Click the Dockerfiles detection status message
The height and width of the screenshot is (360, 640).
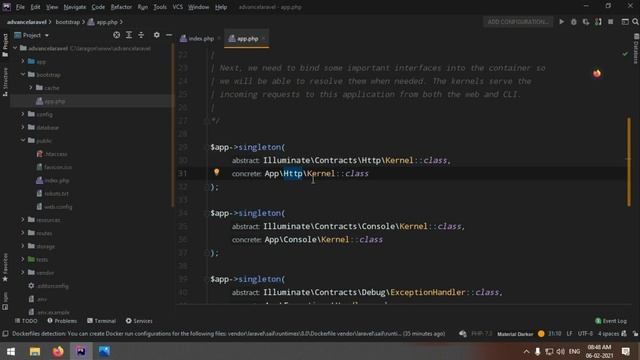tap(228, 333)
